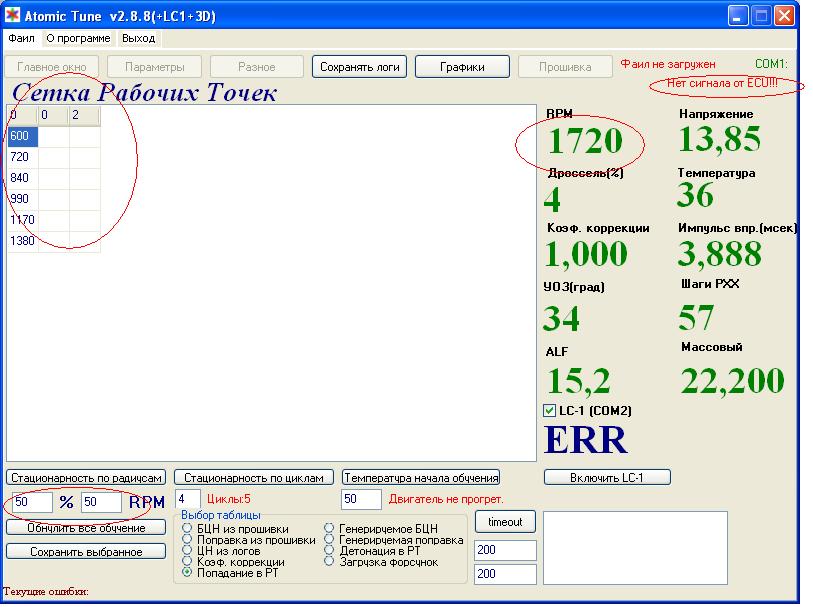Screen dimensions: 813x607
Task: Toggle the LC-1 (COM2) checkbox
Action: tap(549, 410)
